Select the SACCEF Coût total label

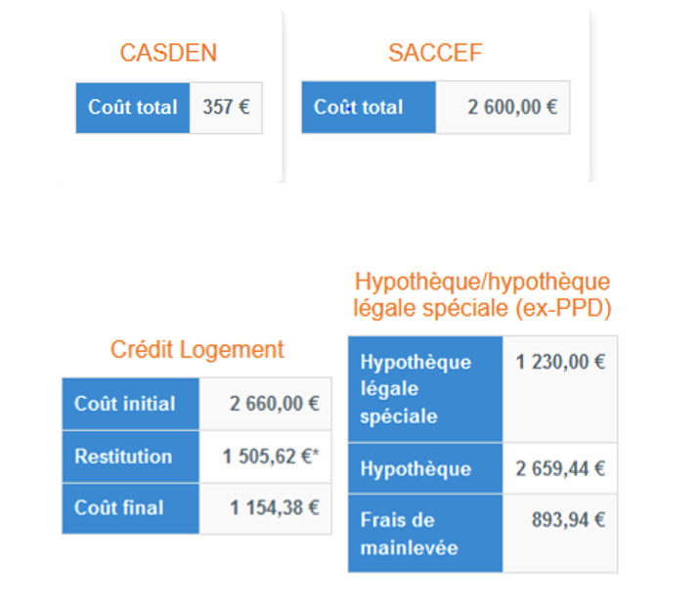(x=369, y=108)
